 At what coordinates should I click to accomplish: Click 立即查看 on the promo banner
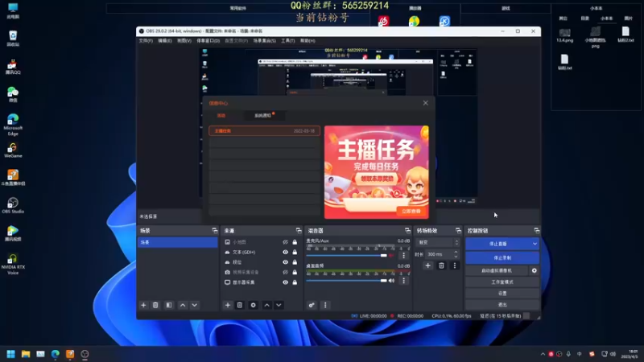[x=411, y=211]
